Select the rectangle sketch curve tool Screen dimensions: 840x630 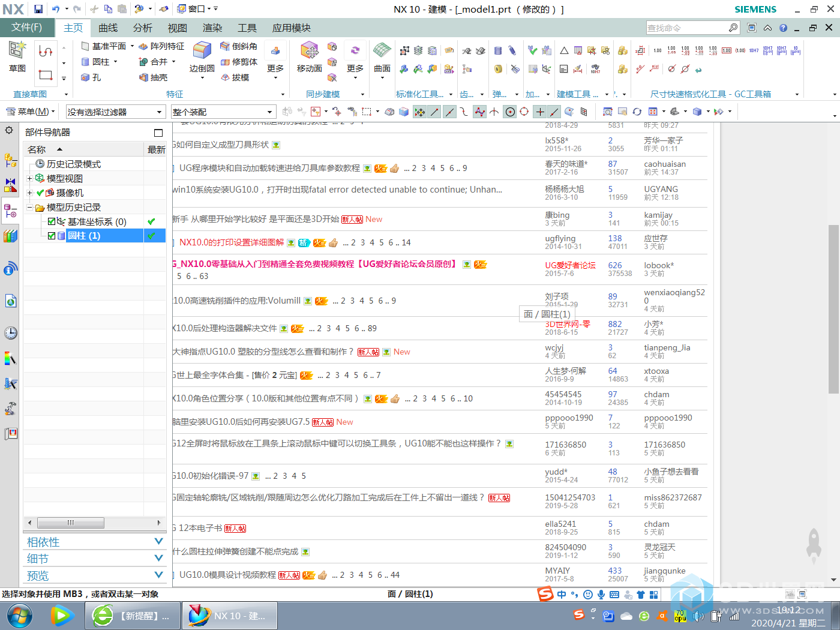tap(46, 75)
